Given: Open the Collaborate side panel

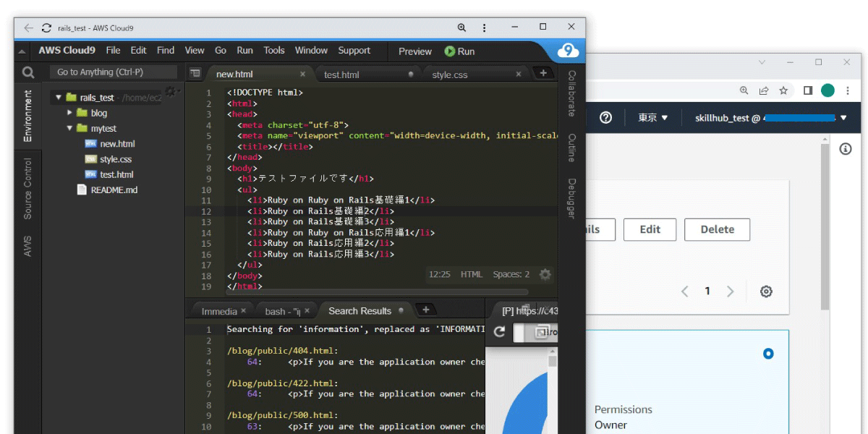Looking at the screenshot, I should tap(571, 93).
